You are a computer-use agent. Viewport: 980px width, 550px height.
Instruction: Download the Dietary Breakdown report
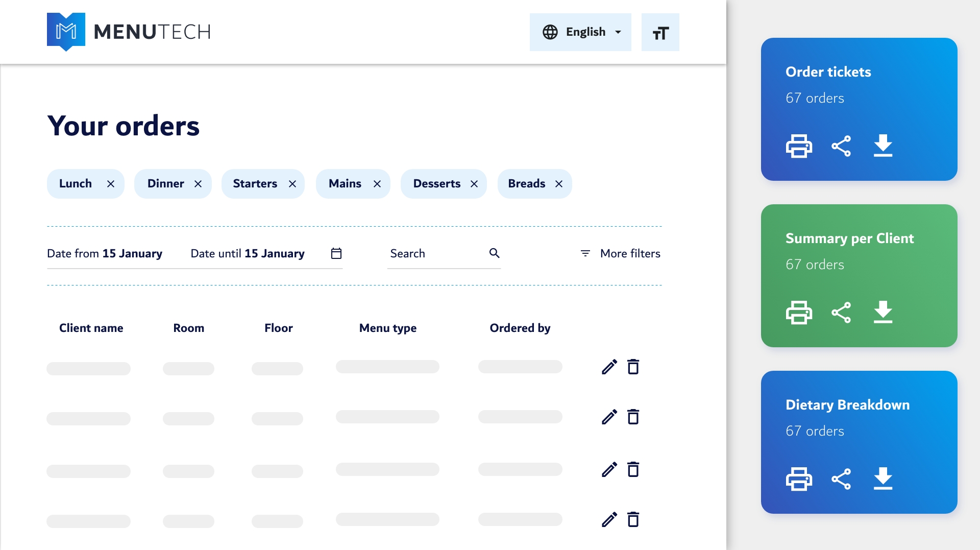pyautogui.click(x=883, y=479)
